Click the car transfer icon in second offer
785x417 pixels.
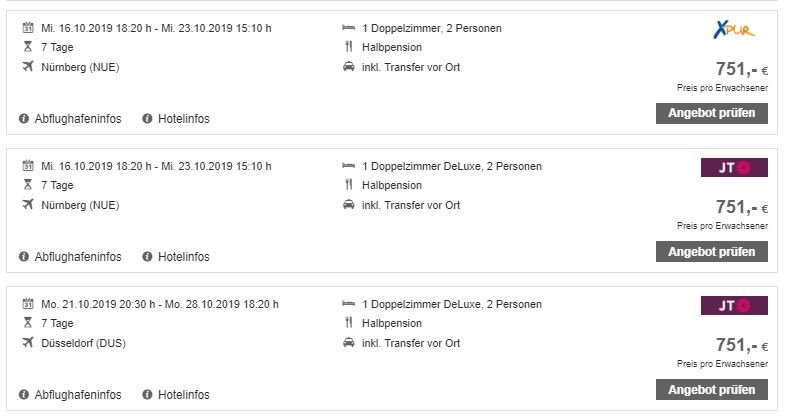(x=348, y=205)
